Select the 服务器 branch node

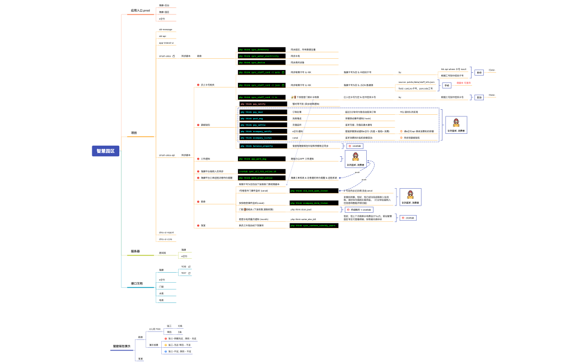coord(136,251)
